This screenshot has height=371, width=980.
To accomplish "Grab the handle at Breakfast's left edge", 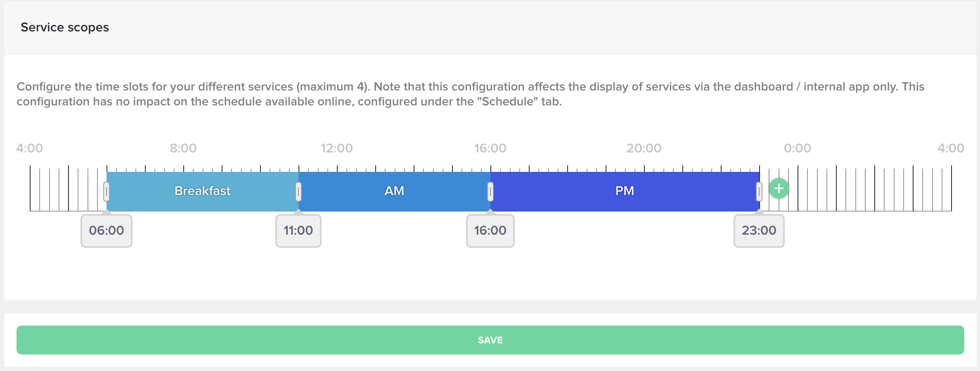I will click(107, 191).
